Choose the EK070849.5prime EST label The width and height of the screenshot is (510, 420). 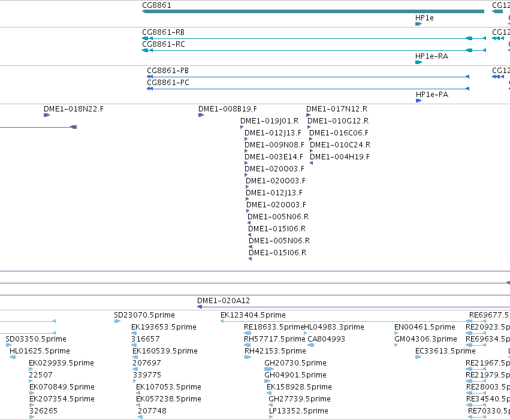(62, 387)
